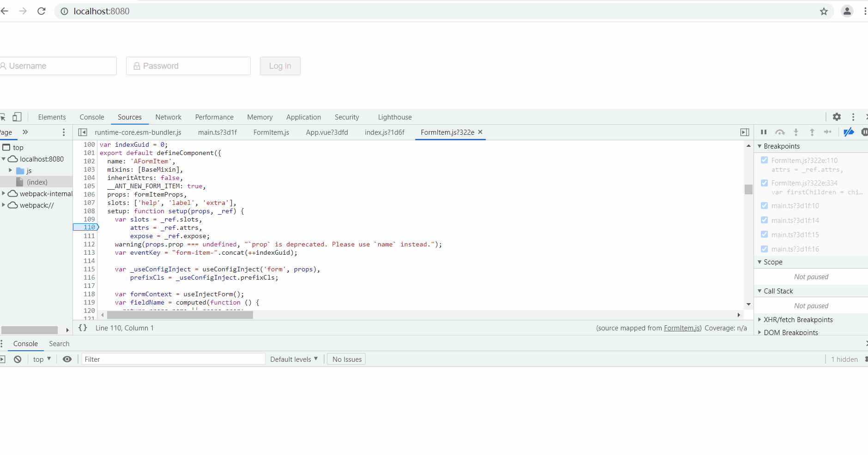Screen dimensions: 868x455
Task: Click the horizontal scrollbar in code editor
Action: [x=180, y=315]
